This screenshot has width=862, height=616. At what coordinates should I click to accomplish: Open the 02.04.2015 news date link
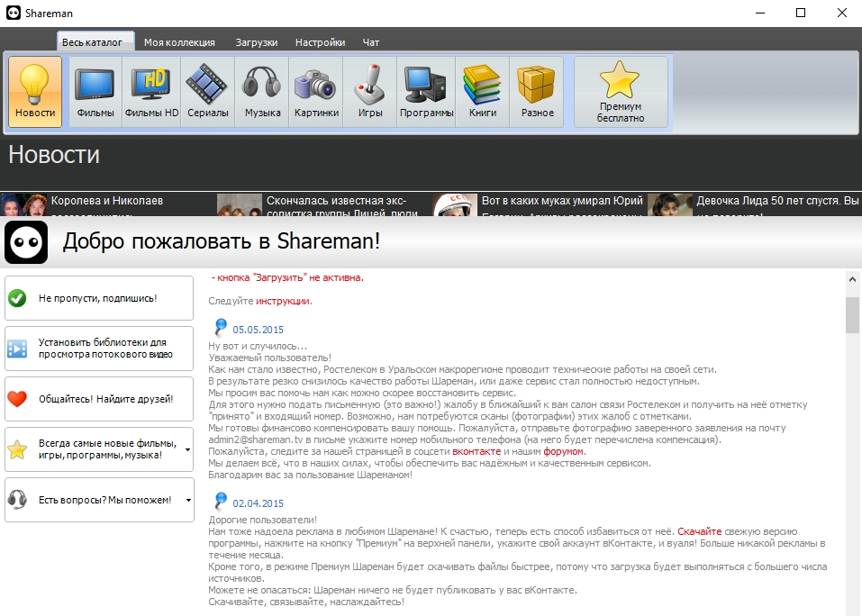click(x=258, y=503)
